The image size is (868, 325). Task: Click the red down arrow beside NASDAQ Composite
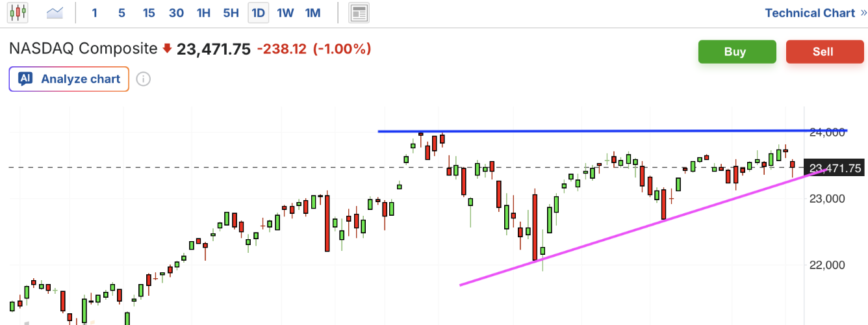167,49
